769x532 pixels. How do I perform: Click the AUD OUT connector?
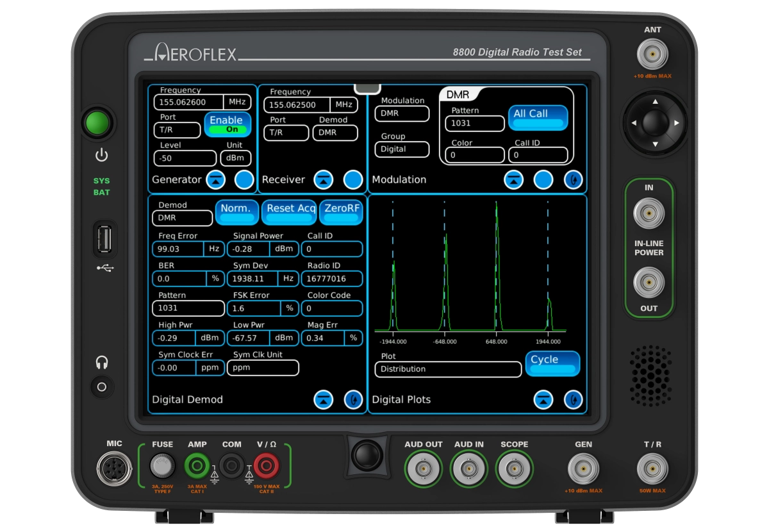(423, 469)
